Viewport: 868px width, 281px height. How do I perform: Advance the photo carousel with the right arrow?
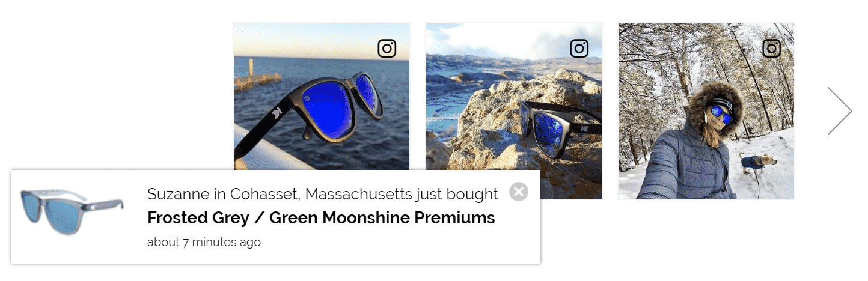(839, 111)
